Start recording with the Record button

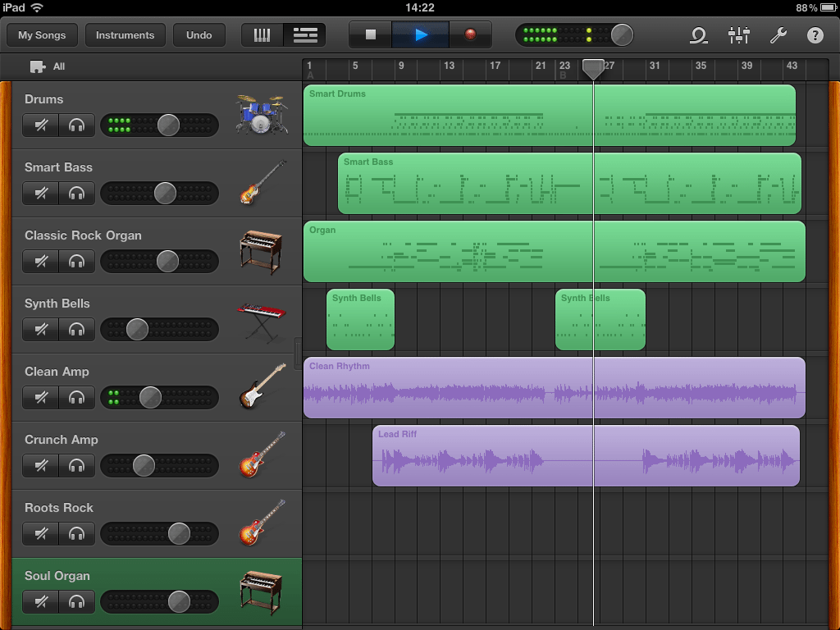pyautogui.click(x=470, y=34)
